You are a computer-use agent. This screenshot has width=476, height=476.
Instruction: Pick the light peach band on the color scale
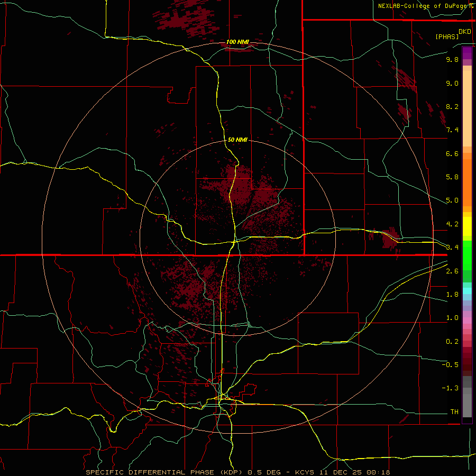[467, 108]
